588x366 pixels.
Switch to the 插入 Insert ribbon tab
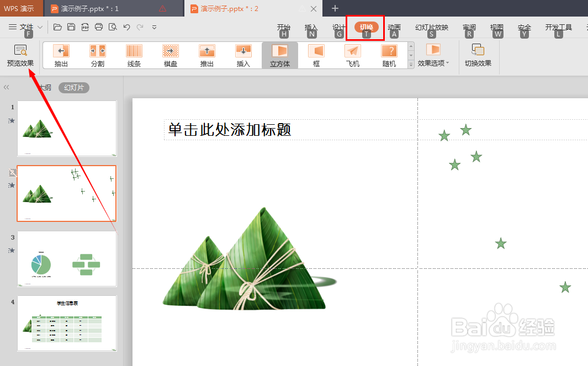(x=311, y=27)
